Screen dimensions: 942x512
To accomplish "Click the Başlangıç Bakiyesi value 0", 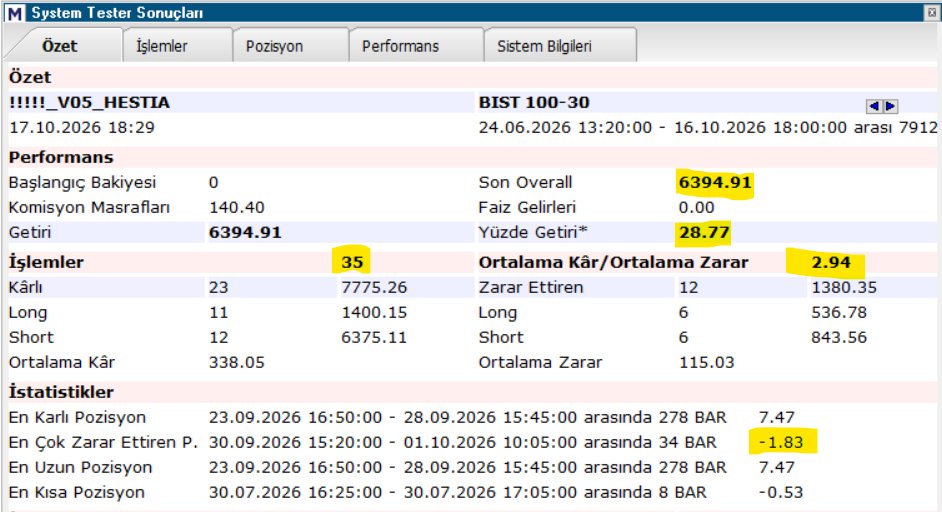I will point(213,182).
